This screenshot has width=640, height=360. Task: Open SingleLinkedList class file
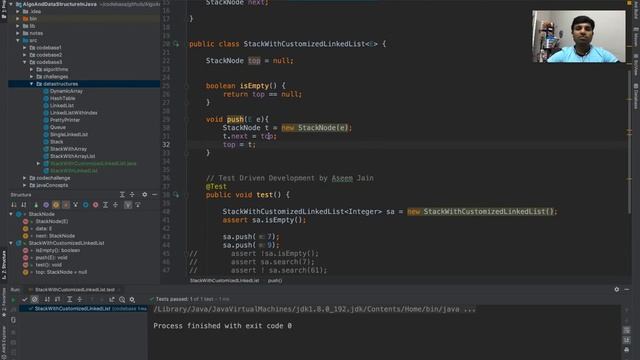click(x=69, y=134)
